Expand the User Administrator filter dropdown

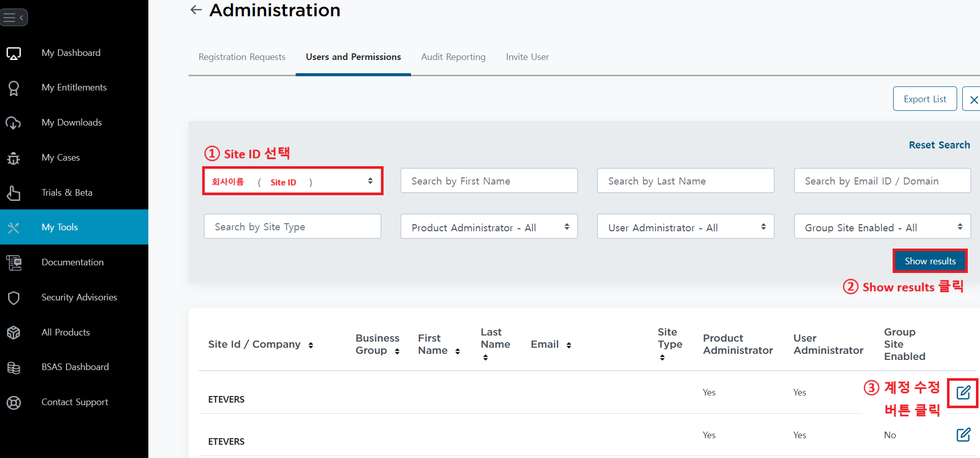685,227
